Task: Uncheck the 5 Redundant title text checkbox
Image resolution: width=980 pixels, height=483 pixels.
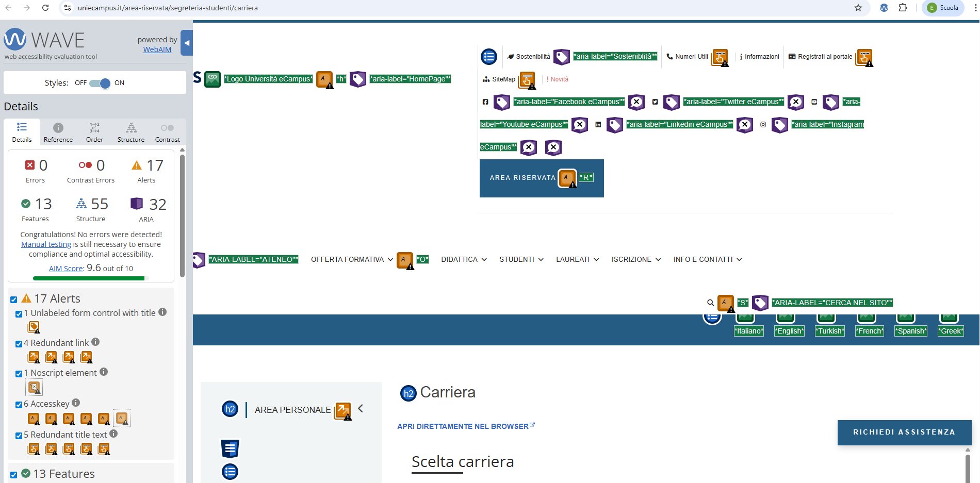Action: click(x=19, y=436)
